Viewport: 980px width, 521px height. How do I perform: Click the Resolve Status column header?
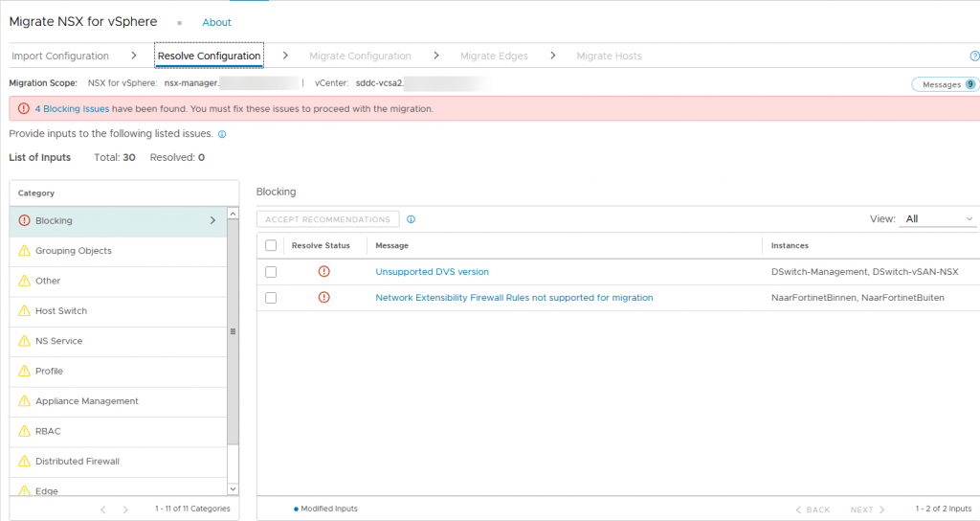321,246
